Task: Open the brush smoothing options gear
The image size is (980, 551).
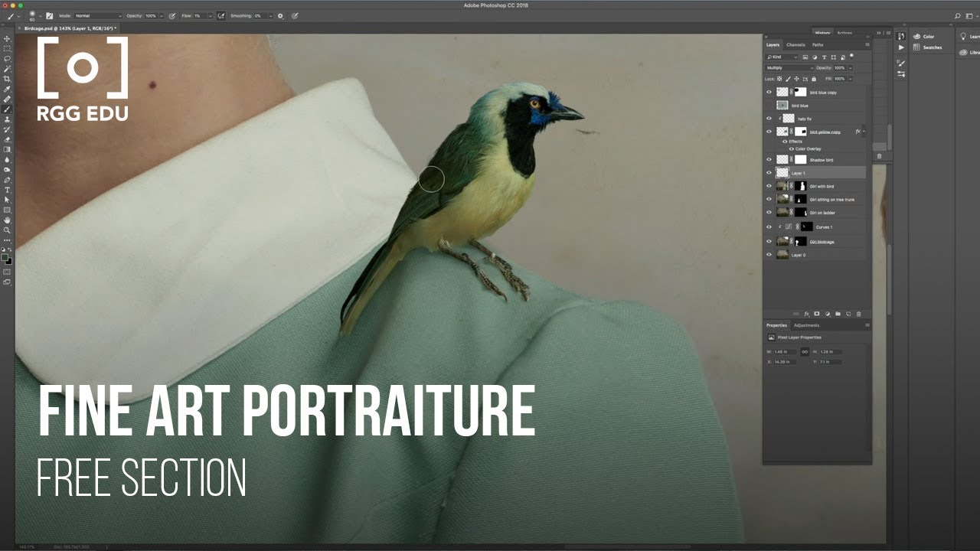Action: point(280,15)
